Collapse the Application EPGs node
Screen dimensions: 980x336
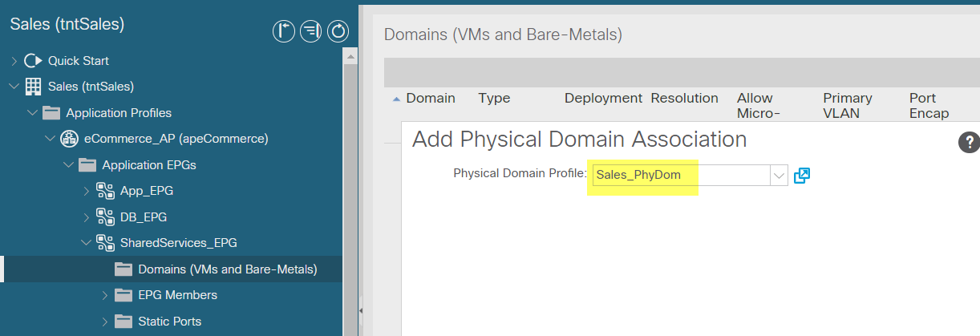(x=68, y=165)
